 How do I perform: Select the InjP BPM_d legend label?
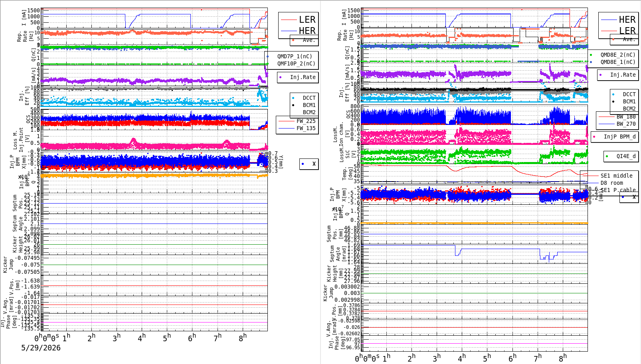619,136
